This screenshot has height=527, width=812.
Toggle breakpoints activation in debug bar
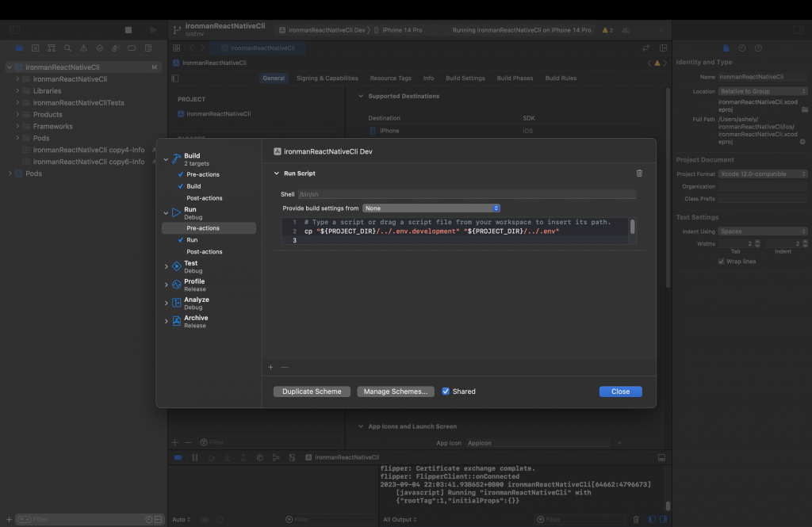pos(178,457)
